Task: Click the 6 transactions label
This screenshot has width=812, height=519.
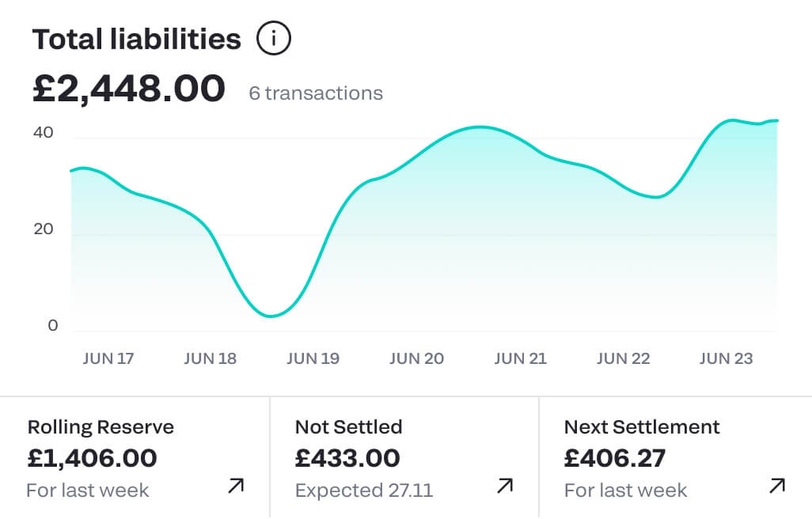Action: click(316, 93)
